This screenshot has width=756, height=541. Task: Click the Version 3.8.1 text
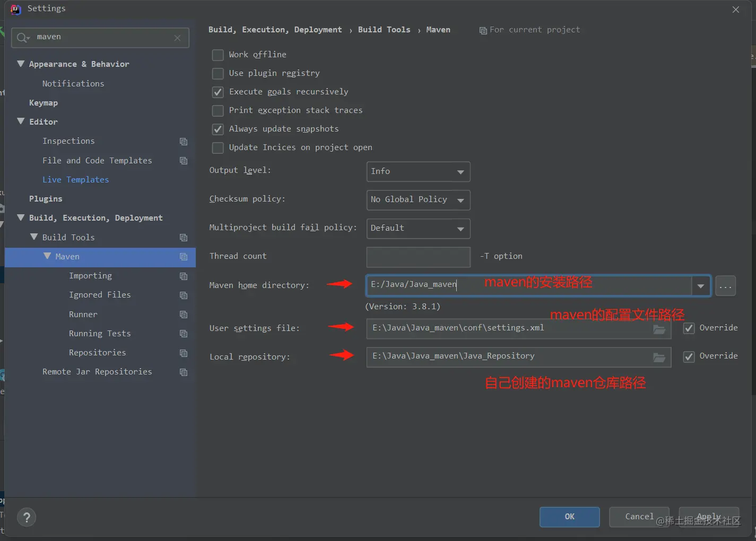point(403,307)
